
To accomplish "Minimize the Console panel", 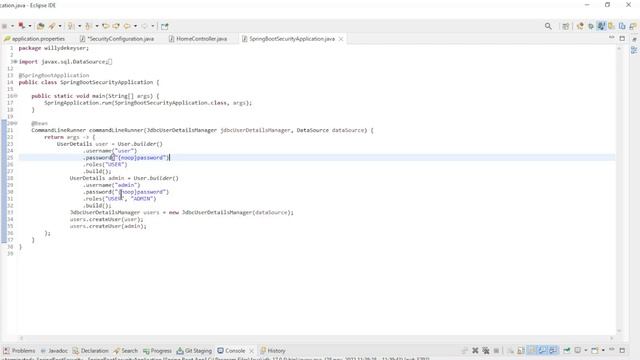I will tap(612, 349).
